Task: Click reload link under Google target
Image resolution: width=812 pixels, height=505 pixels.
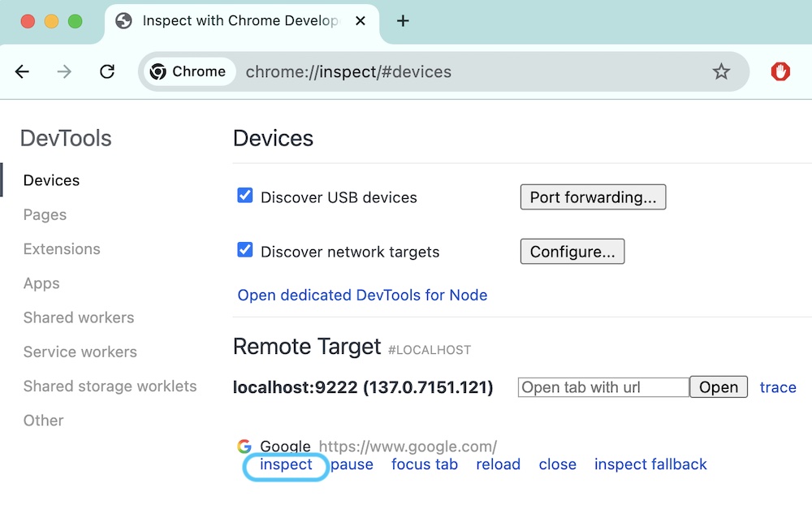Action: click(x=499, y=464)
